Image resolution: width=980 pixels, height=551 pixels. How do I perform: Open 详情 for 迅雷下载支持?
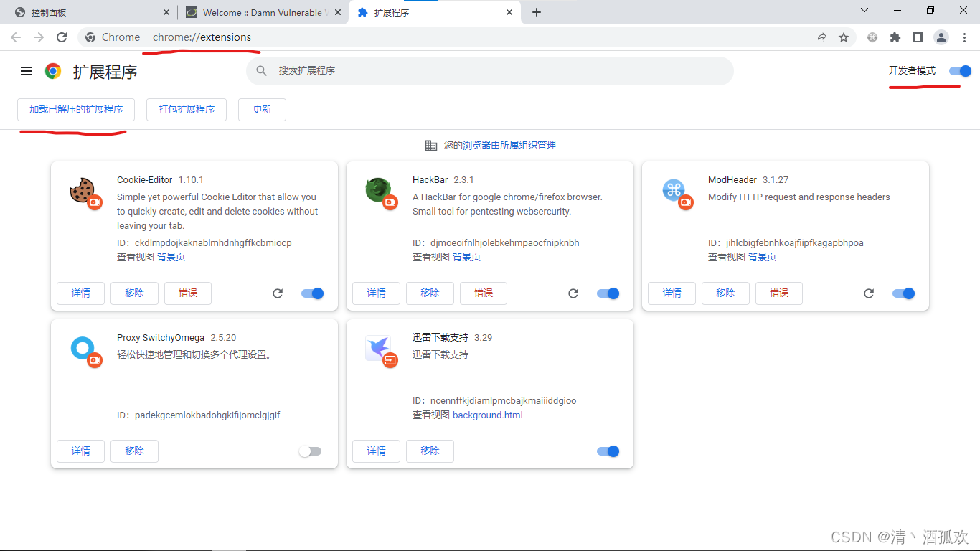tap(376, 451)
